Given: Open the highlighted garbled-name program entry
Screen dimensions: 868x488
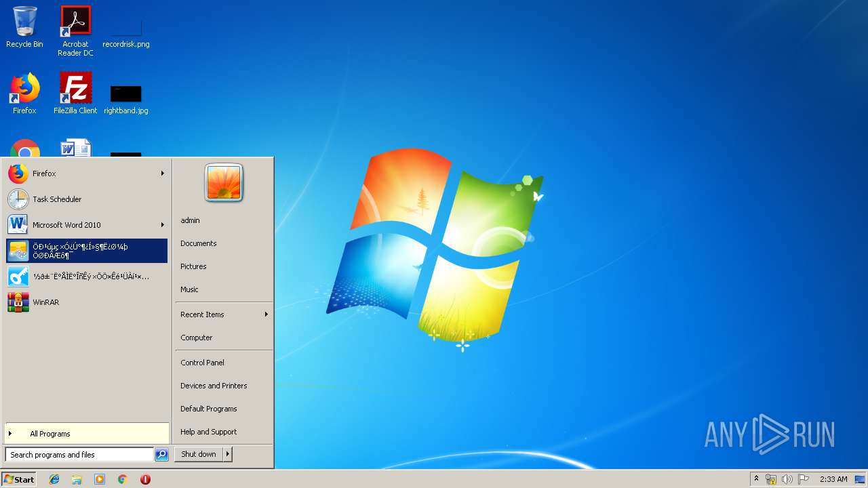Looking at the screenshot, I should 87,251.
